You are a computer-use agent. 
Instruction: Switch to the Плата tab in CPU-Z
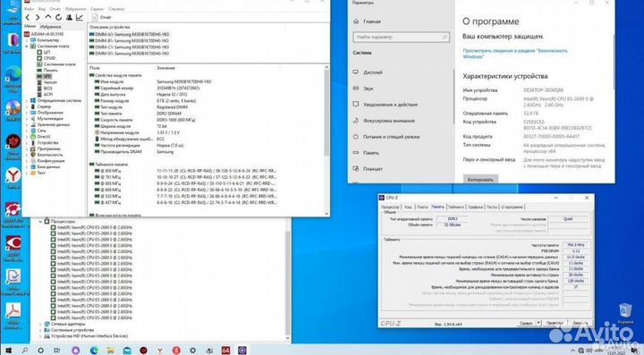pyautogui.click(x=422, y=207)
